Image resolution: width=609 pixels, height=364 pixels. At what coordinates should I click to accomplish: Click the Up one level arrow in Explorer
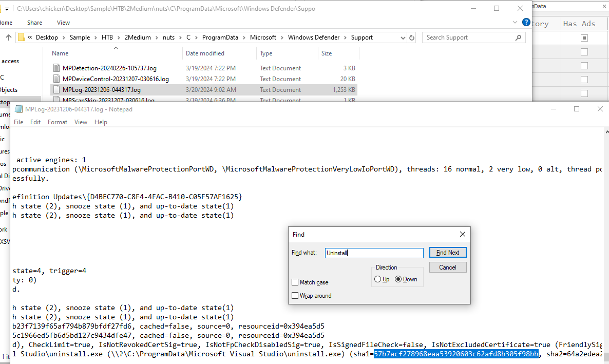point(9,37)
